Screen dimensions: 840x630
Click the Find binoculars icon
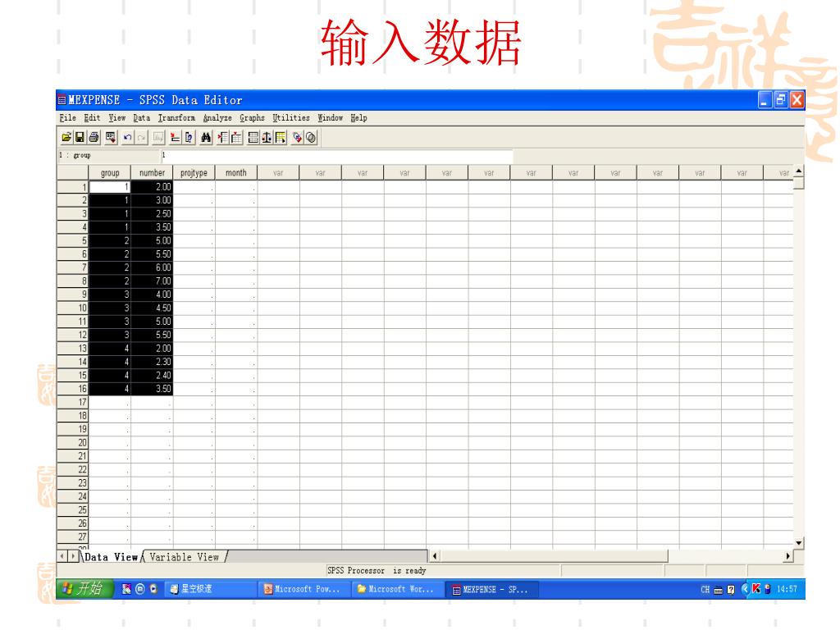click(206, 138)
